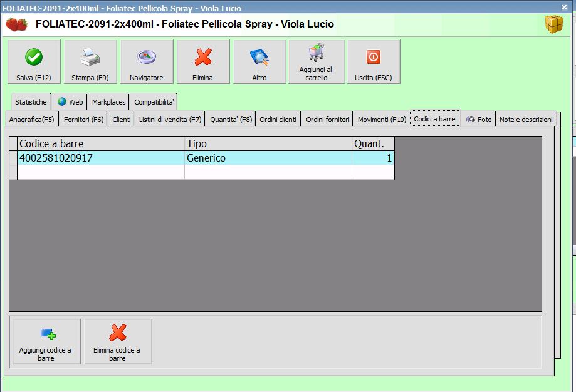
Task: Select the Ordini fornitori tab
Action: [327, 119]
